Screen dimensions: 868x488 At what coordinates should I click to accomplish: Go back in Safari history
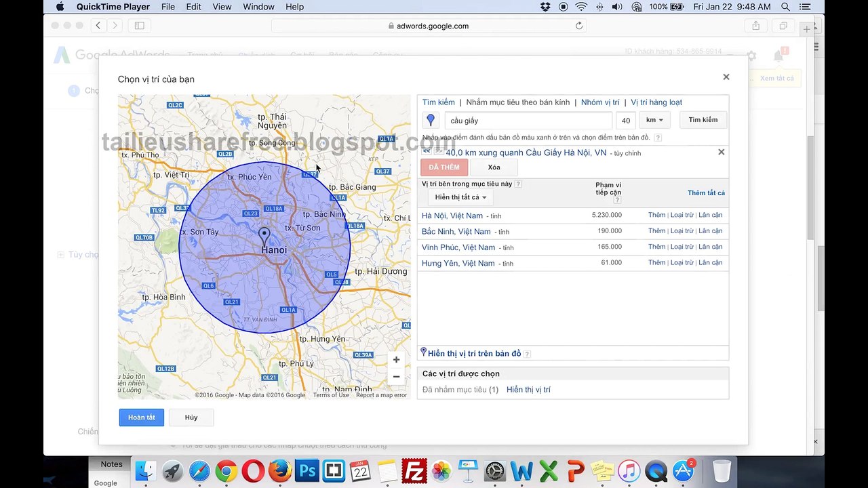(98, 26)
